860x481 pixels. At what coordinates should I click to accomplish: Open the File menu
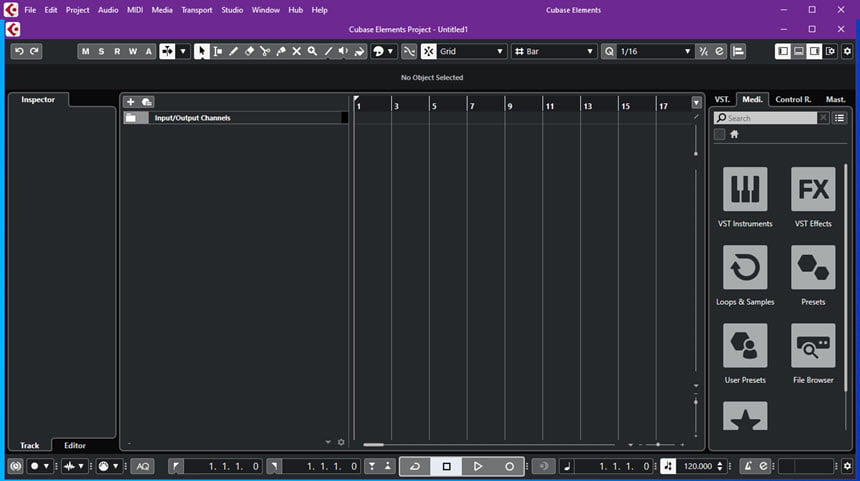[x=30, y=10]
